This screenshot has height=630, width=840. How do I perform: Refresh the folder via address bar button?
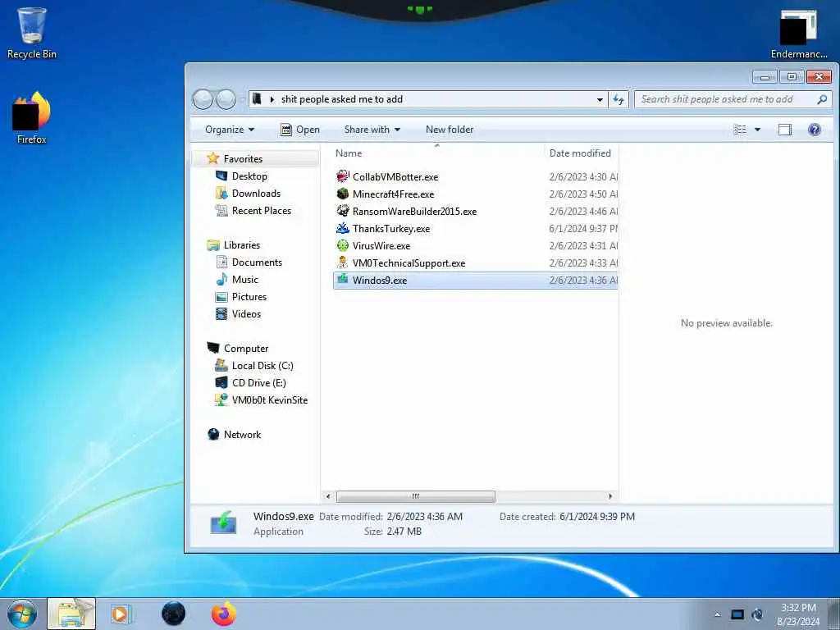(619, 99)
